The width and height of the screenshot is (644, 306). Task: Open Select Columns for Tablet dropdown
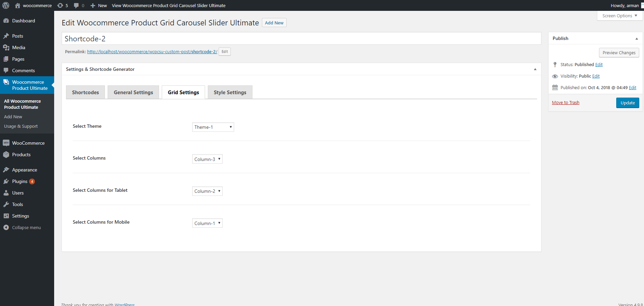coord(207,191)
